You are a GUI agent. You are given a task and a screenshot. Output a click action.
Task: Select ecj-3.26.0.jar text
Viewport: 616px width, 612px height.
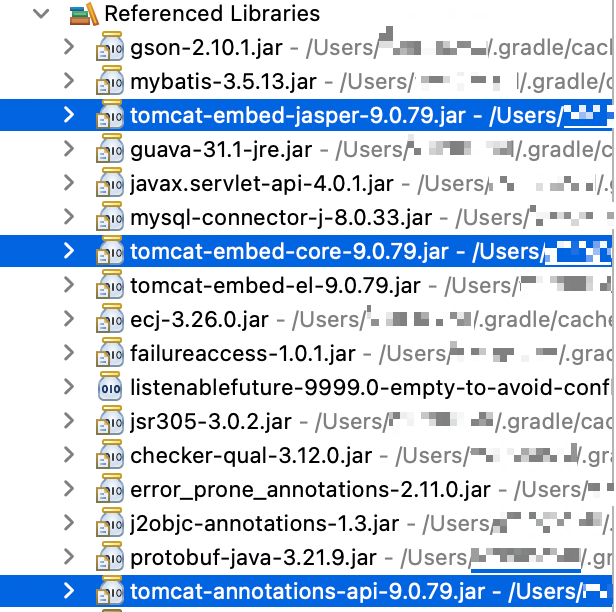click(x=200, y=320)
